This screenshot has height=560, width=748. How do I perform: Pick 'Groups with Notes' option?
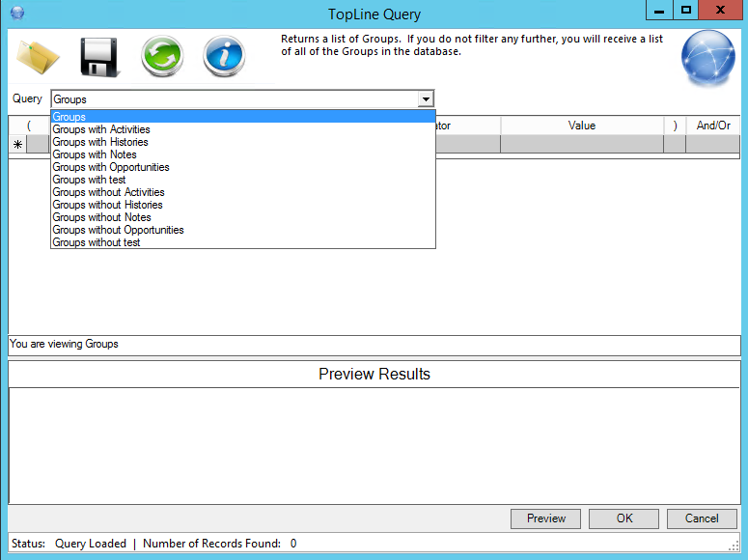click(243, 154)
